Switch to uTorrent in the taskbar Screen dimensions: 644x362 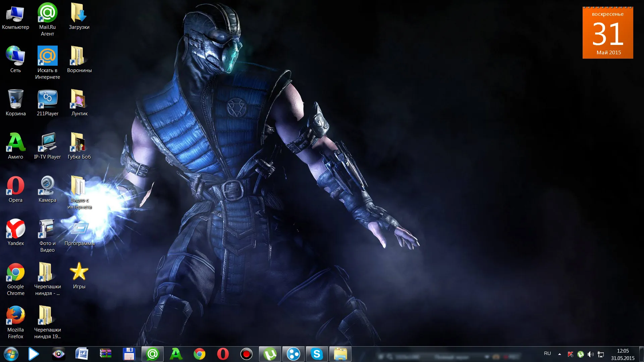tap(270, 354)
